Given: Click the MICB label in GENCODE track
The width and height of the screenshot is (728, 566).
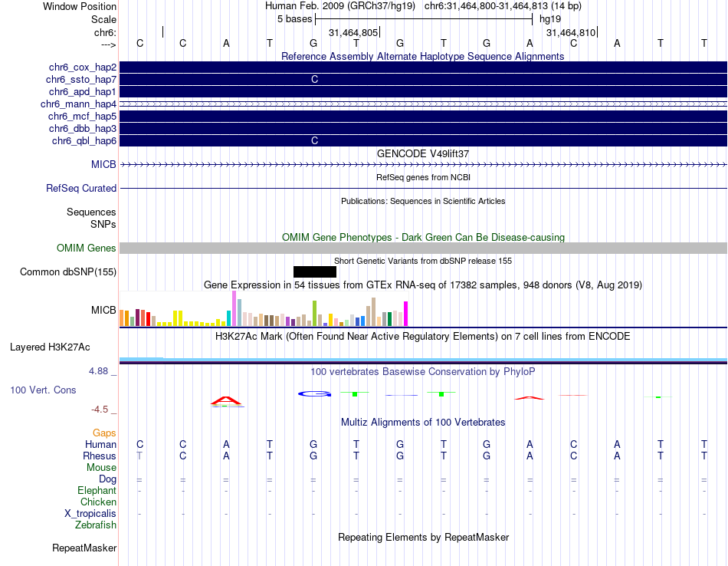Looking at the screenshot, I should [x=103, y=164].
